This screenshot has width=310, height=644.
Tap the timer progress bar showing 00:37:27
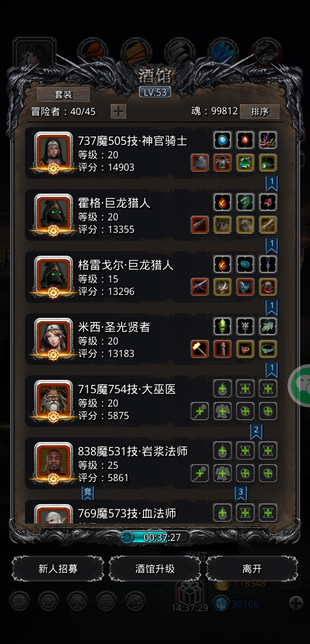[x=155, y=537]
